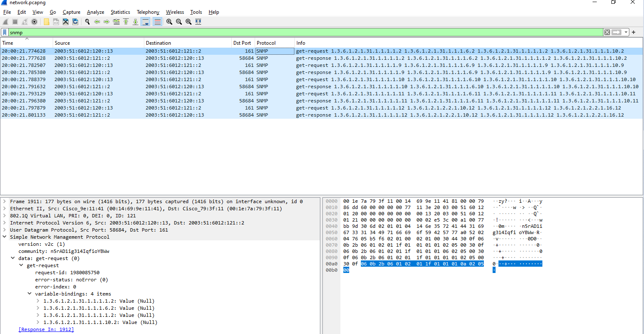Screen dimensions: 644x334
Task: Toggle packet colorization rules
Action: [157, 22]
